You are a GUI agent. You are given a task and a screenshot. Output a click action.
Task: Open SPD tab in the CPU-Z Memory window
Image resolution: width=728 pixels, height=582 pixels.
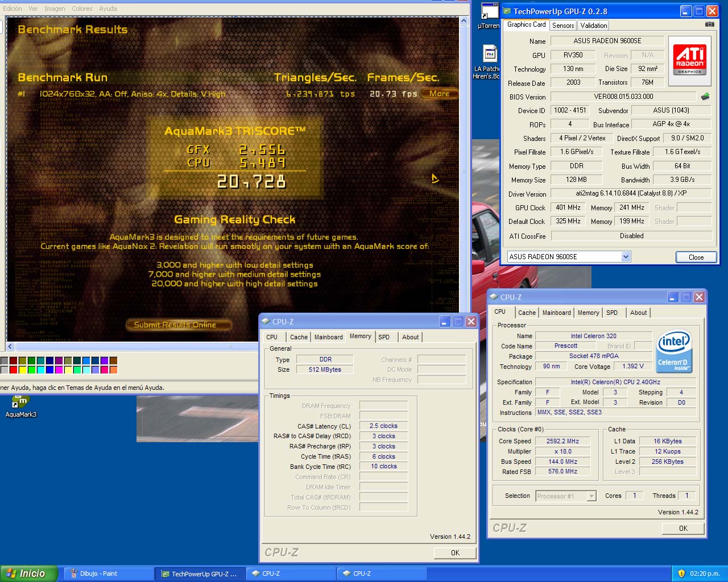pos(384,337)
